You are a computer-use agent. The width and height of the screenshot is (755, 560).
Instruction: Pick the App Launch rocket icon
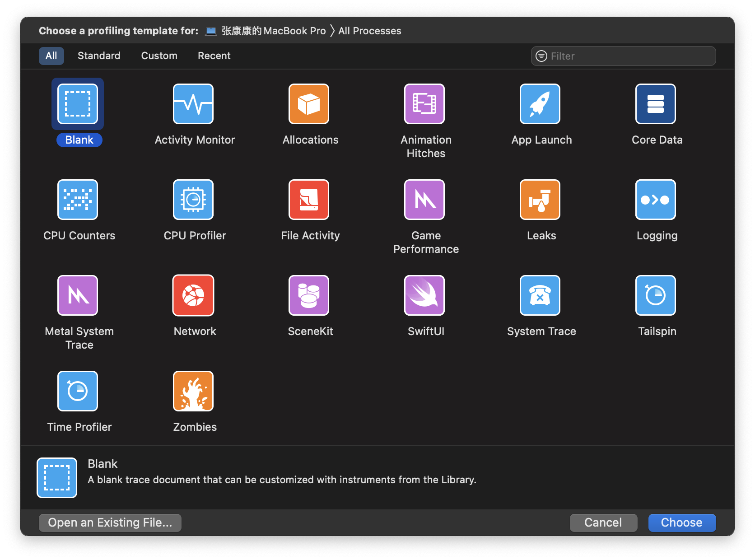540,104
